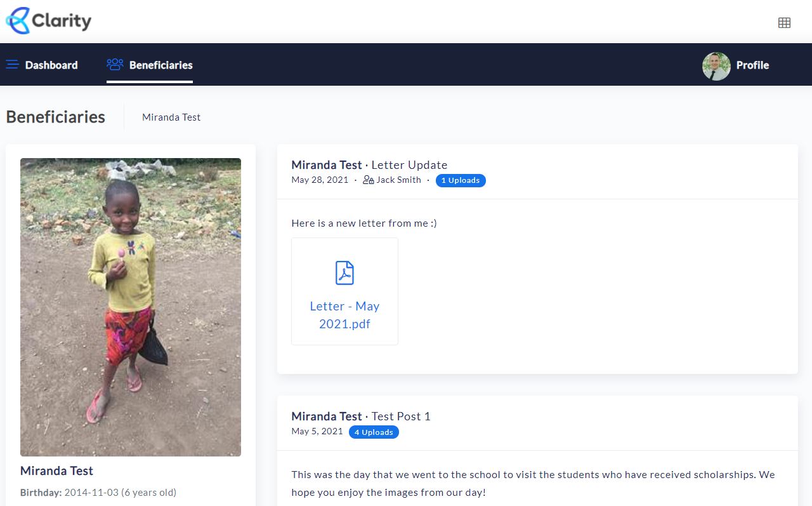Click the 4 Uploads badge
The width and height of the screenshot is (812, 506).
pos(374,432)
